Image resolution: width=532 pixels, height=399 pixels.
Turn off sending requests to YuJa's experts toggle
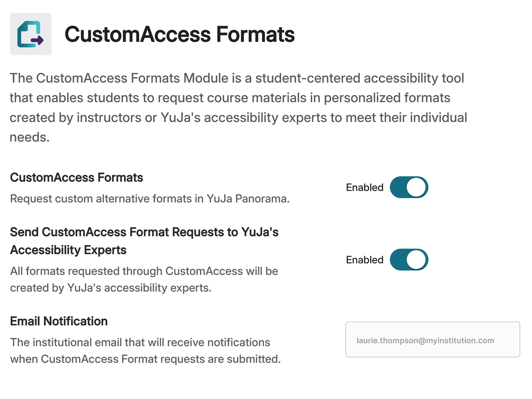tap(409, 260)
